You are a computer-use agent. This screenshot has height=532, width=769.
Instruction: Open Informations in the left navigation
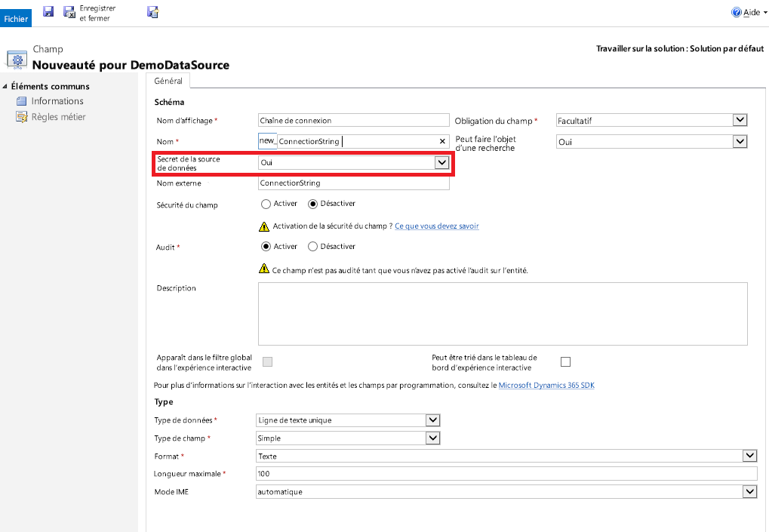pos(57,101)
